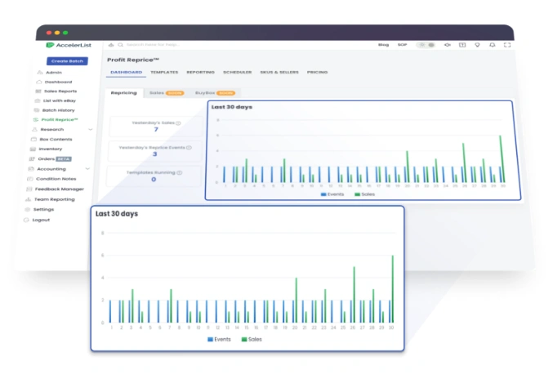Click Templates Running value 0

coord(154,180)
